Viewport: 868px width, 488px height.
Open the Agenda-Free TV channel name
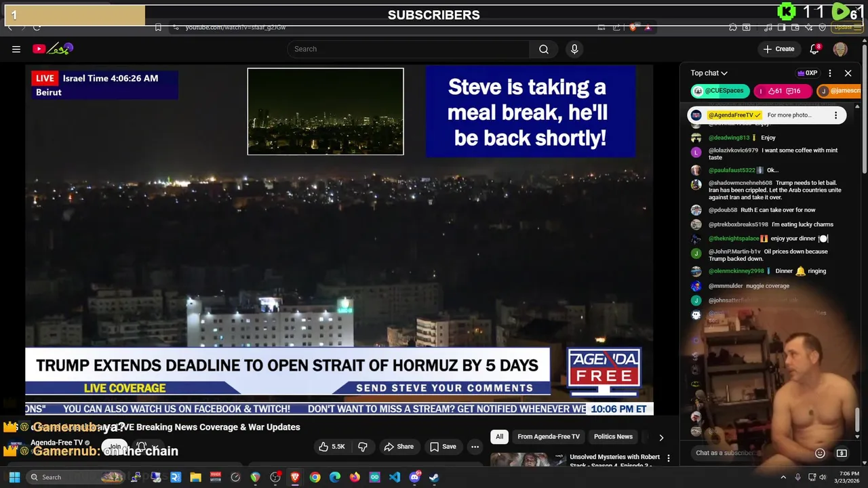coord(57,443)
